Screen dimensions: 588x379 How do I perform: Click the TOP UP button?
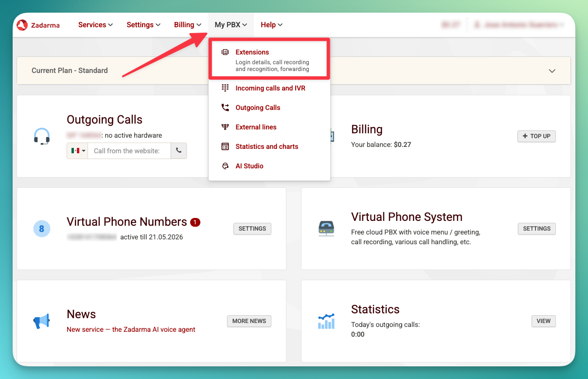click(536, 136)
